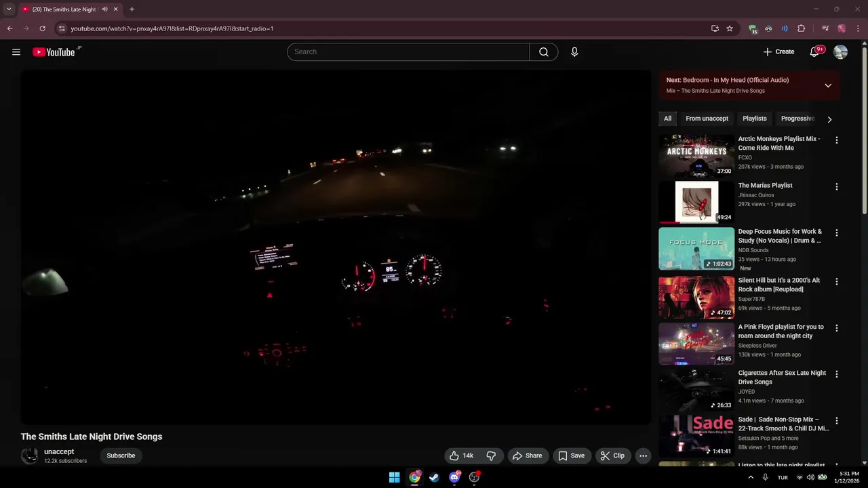Open 'A Pink Floyd playlist' video title
Image resolution: width=868 pixels, height=488 pixels.
pos(781,331)
